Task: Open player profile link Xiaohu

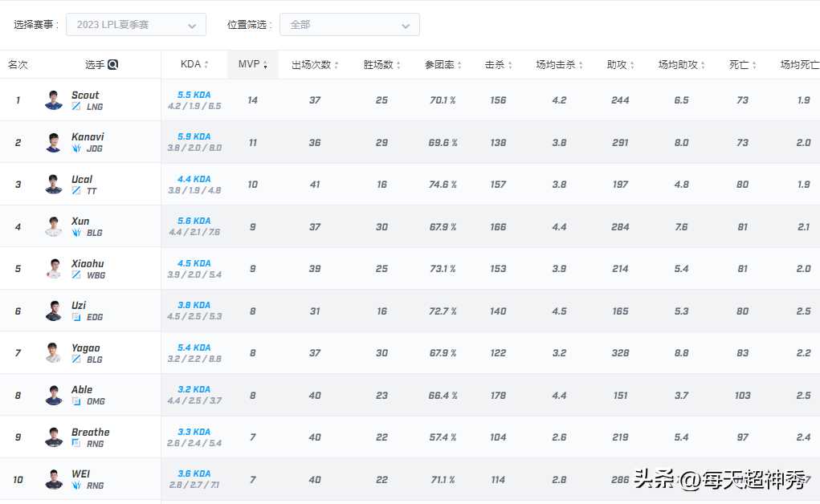Action: pos(88,263)
